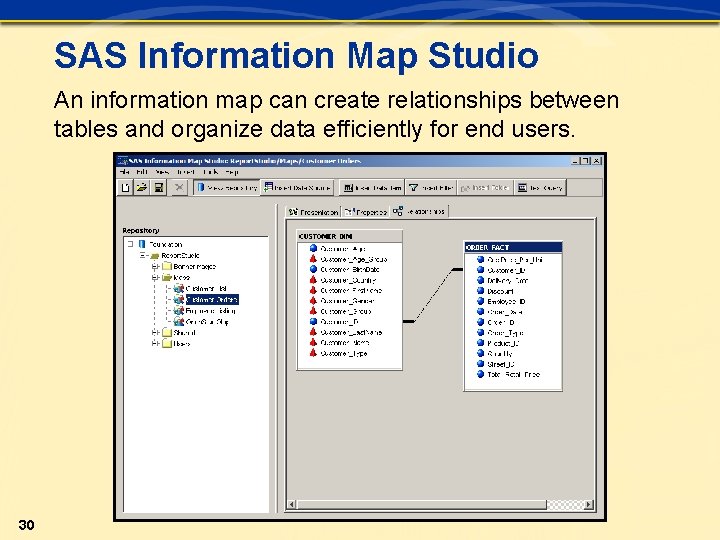Select Customer_LastName column in CUSTOMER_DIM
The width and height of the screenshot is (720, 540).
pyautogui.click(x=346, y=332)
